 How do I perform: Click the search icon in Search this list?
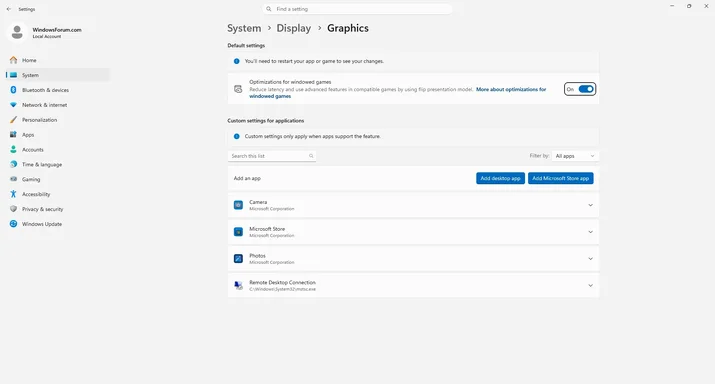pyautogui.click(x=311, y=156)
